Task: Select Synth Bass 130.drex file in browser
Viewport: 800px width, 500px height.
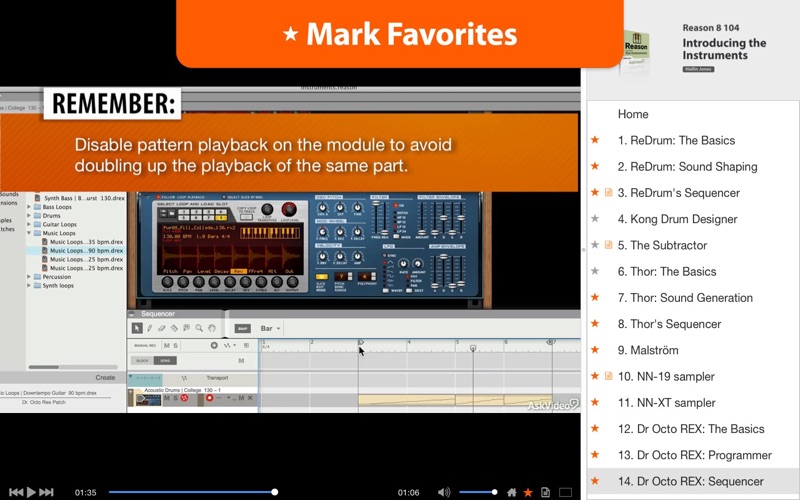Action: point(80,197)
